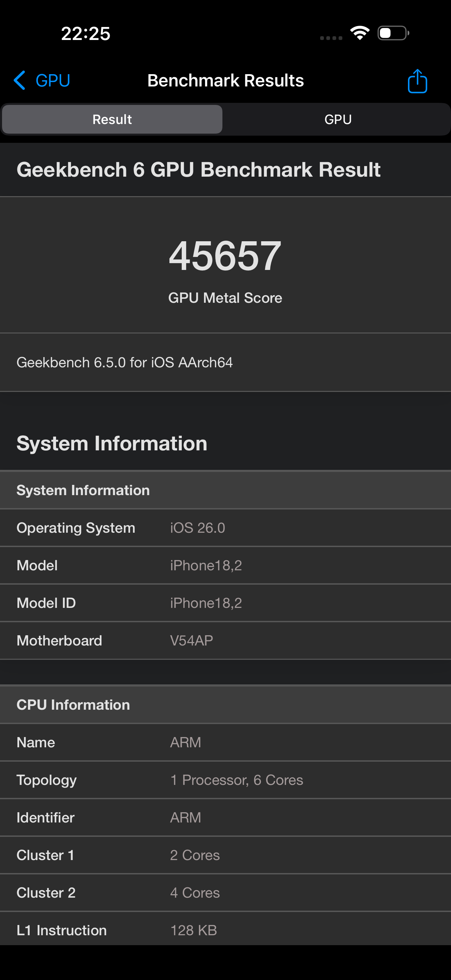Tap the Wi-Fi status icon
The image size is (451, 980).
pos(360,33)
